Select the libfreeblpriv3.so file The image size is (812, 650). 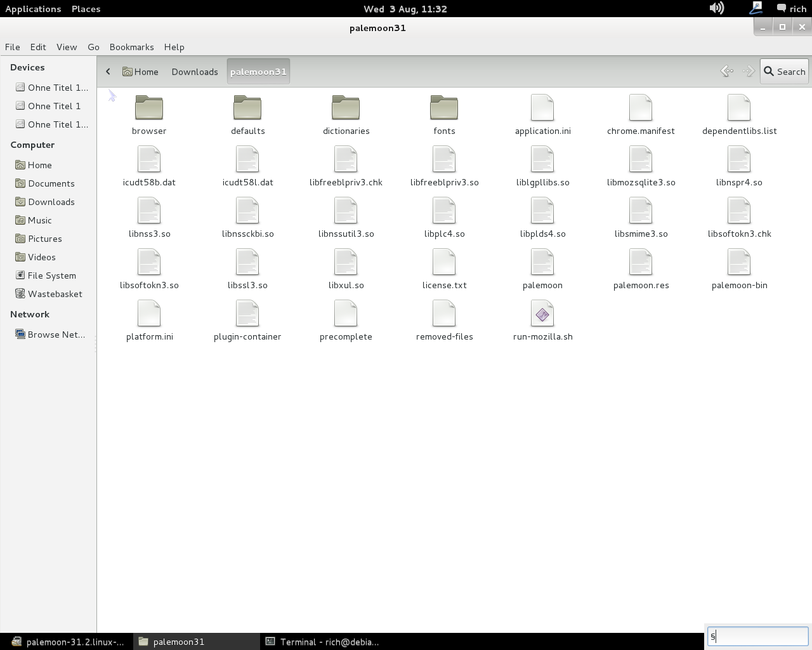(444, 166)
